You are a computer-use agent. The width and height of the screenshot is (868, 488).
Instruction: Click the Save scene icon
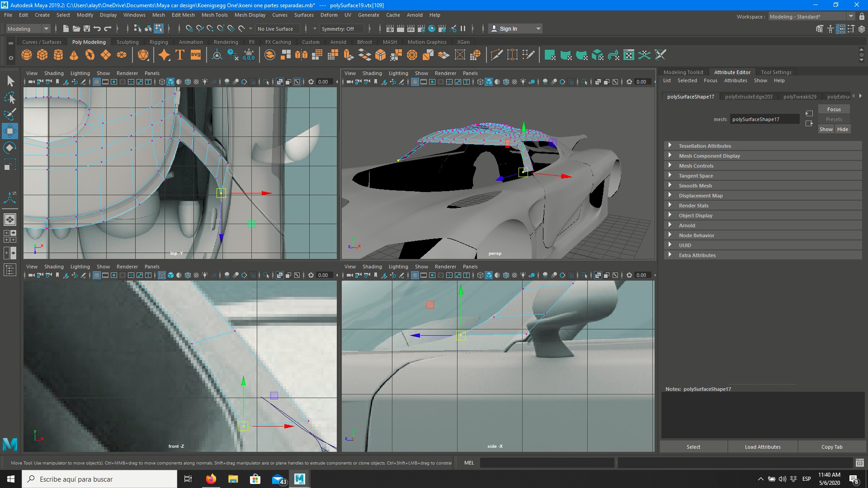pyautogui.click(x=87, y=28)
